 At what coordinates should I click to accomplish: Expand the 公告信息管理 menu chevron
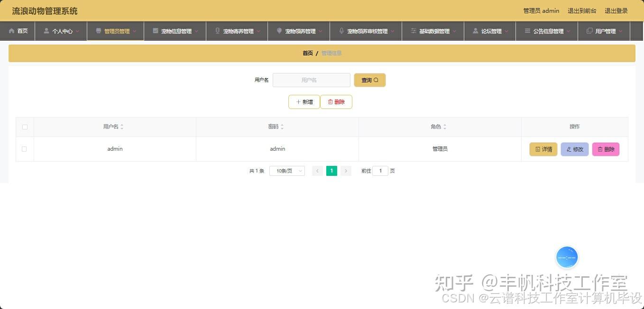tap(569, 31)
